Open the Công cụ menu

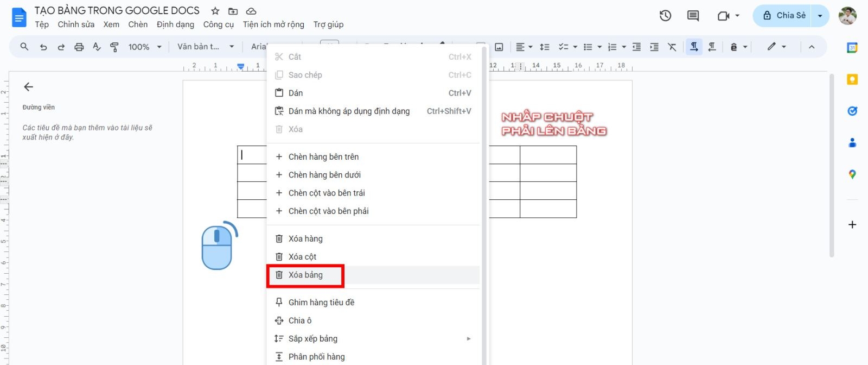(218, 24)
